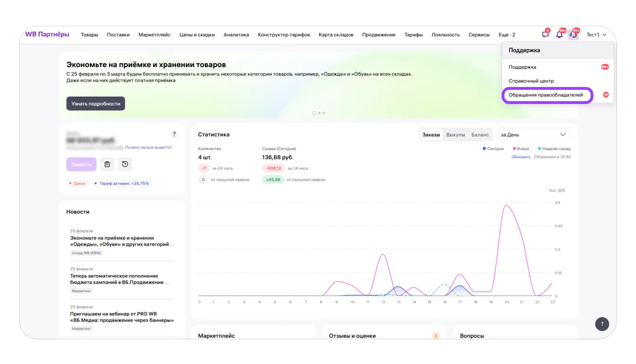
Task: Open Конструктор тарифов in top navigation
Action: pyautogui.click(x=284, y=35)
